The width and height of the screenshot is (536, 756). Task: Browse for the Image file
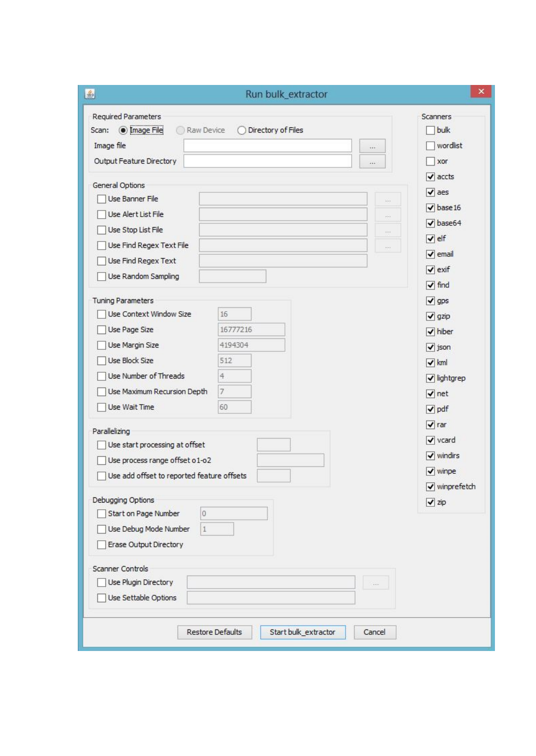click(372, 146)
